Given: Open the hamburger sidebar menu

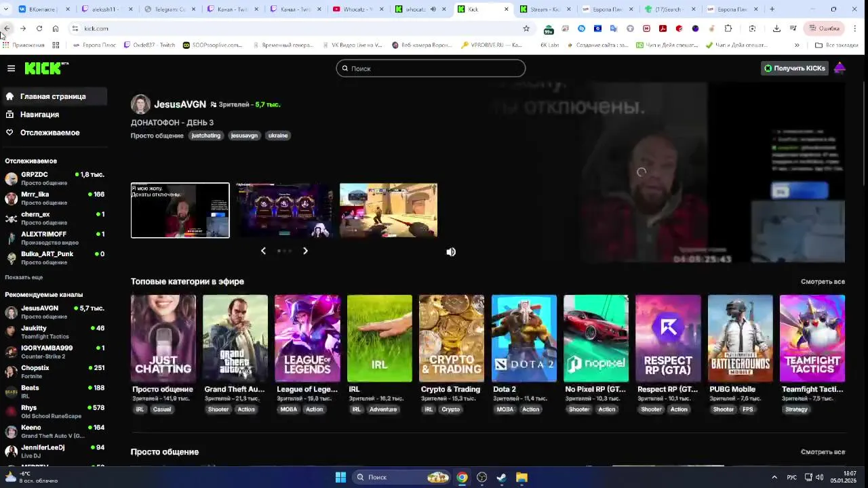Looking at the screenshot, I should click(11, 68).
